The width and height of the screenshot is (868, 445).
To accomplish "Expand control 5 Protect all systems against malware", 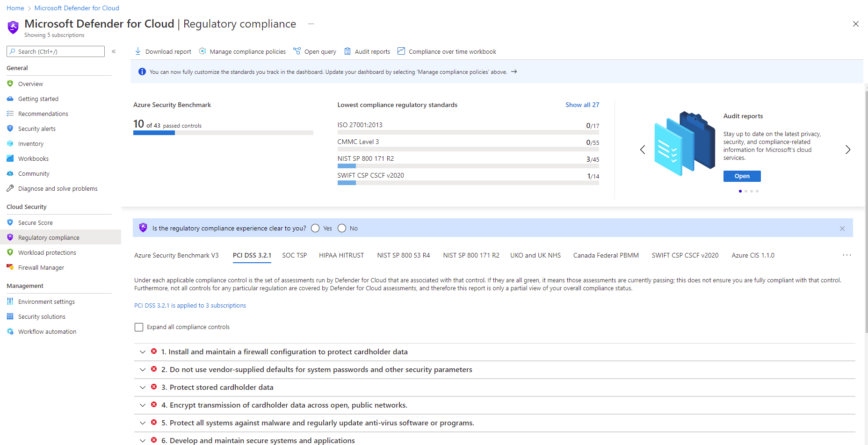I will click(143, 423).
